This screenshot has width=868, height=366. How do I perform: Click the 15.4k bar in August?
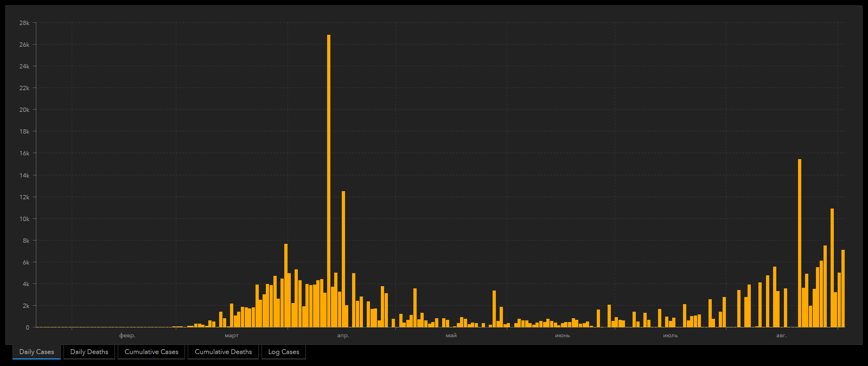point(800,243)
